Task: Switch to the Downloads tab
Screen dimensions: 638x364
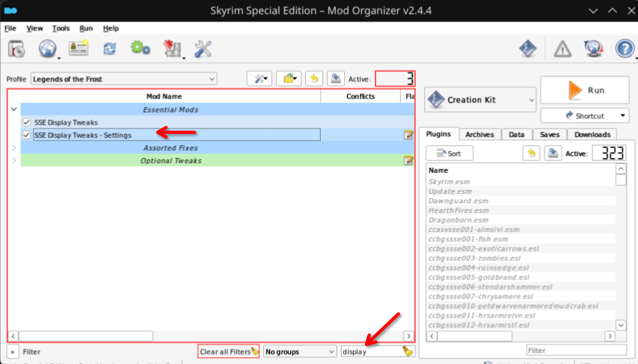Action: (592, 135)
